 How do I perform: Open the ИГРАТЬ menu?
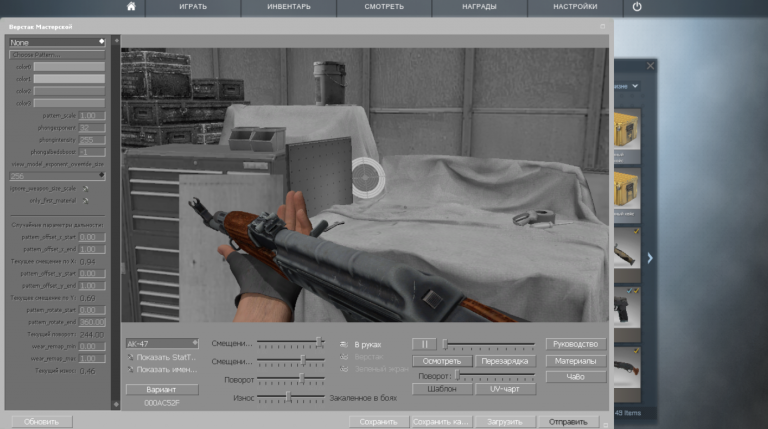(192, 7)
